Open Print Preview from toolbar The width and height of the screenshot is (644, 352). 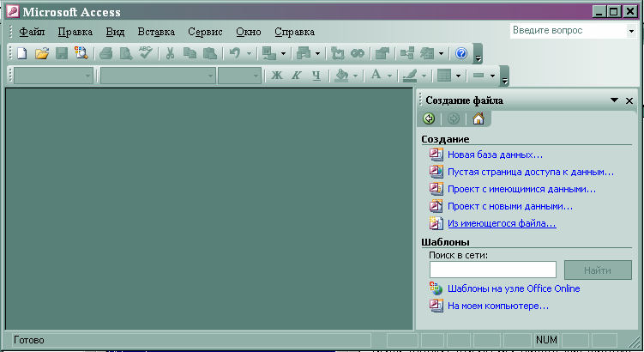pos(126,53)
